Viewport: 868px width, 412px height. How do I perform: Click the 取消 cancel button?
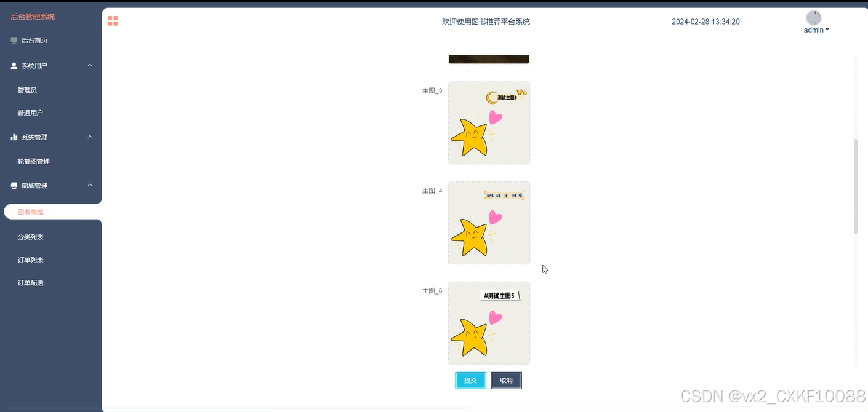pyautogui.click(x=506, y=381)
